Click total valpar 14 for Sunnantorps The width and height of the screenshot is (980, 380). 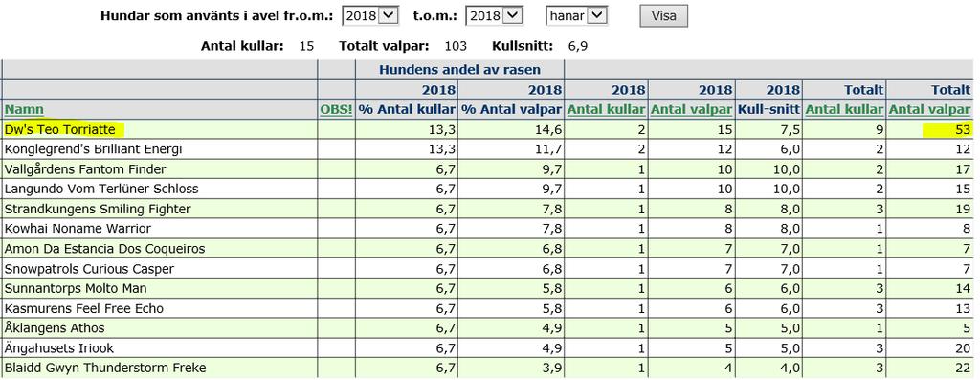[x=962, y=289]
